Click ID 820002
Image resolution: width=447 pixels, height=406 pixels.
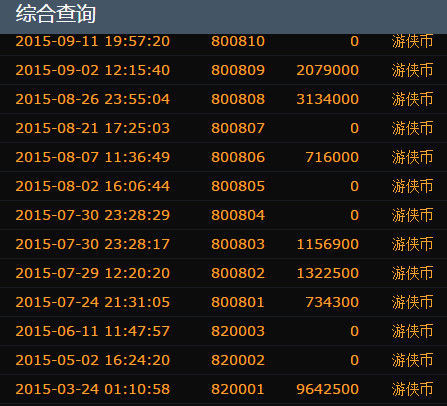point(238,360)
